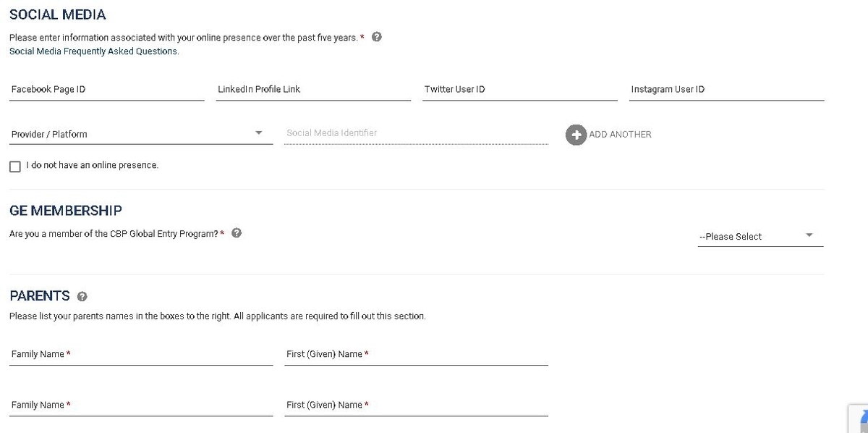
Task: Open Social Media Frequently Asked Questions link
Action: 94,51
